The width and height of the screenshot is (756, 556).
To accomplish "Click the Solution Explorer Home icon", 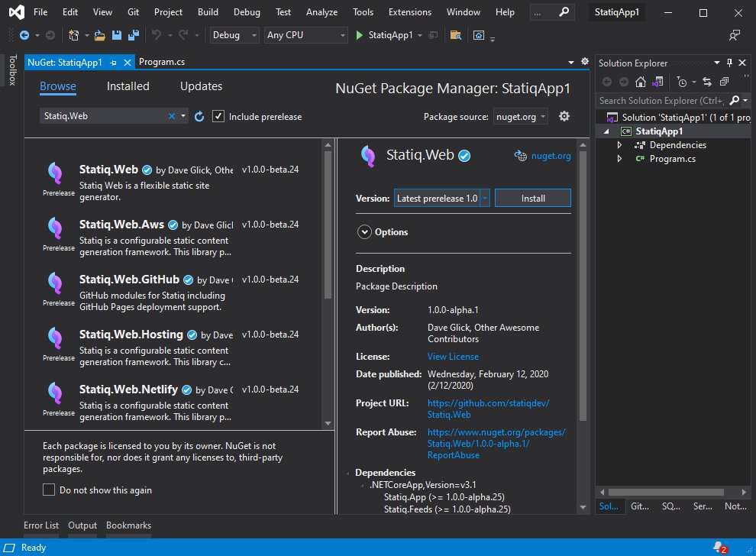I will tap(640, 82).
